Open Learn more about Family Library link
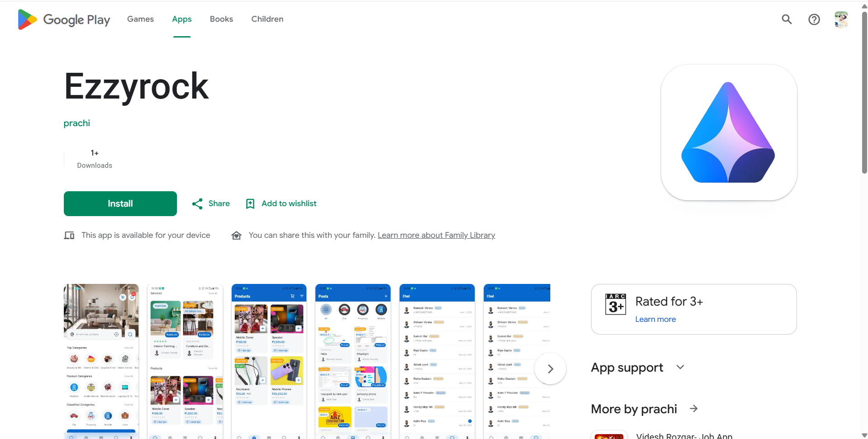 [436, 235]
